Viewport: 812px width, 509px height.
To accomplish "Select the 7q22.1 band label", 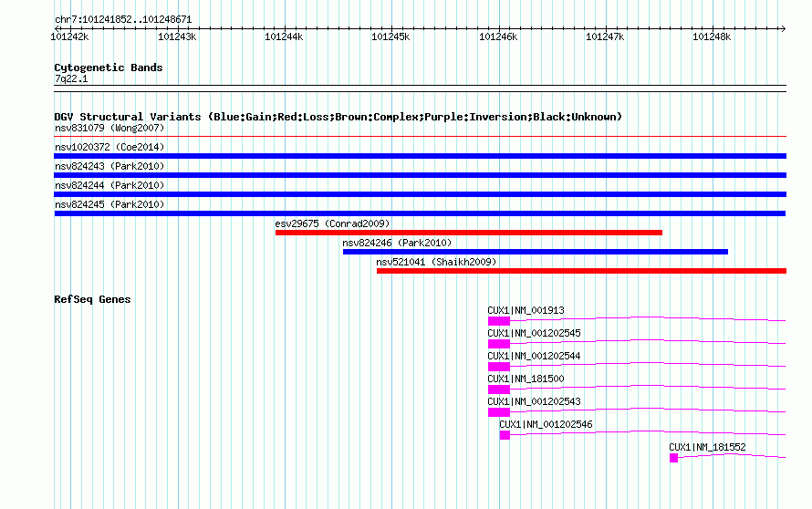I will [x=71, y=79].
